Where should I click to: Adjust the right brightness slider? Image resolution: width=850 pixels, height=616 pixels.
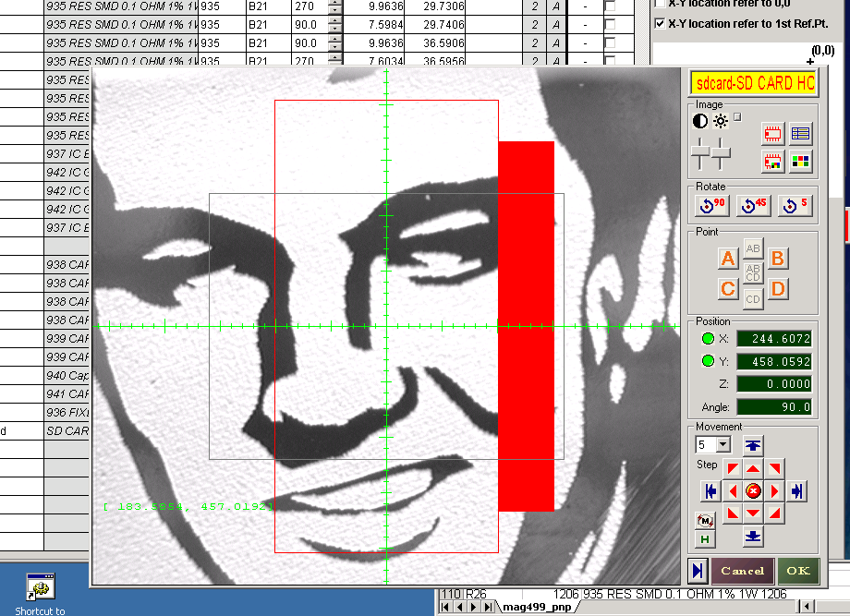tap(721, 154)
